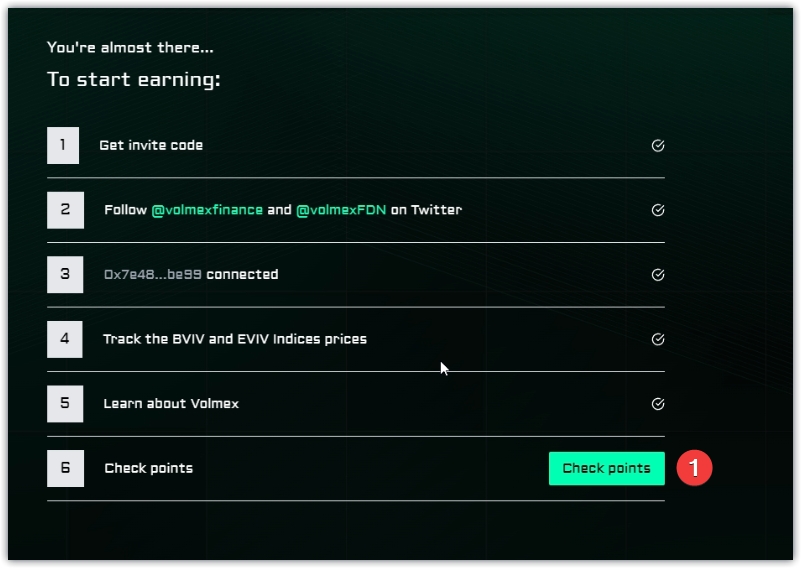Open the @volmexFDN Twitter link

[x=341, y=210]
